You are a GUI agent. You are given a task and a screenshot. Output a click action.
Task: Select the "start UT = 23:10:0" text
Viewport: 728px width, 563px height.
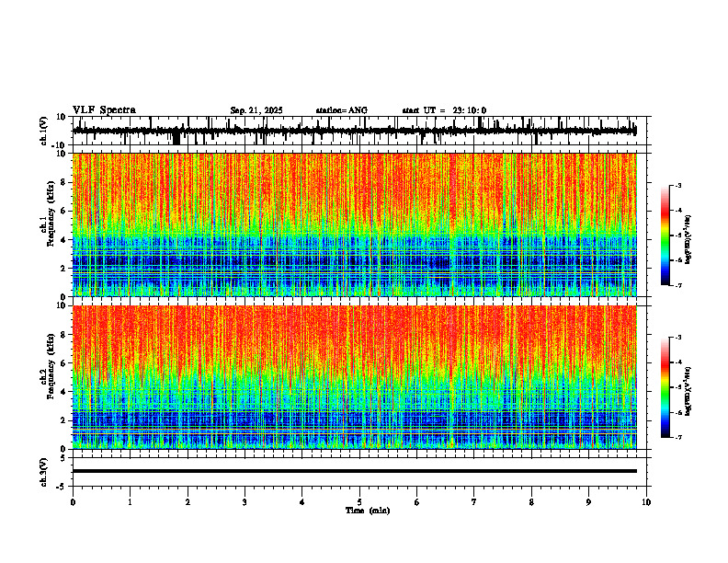(444, 110)
